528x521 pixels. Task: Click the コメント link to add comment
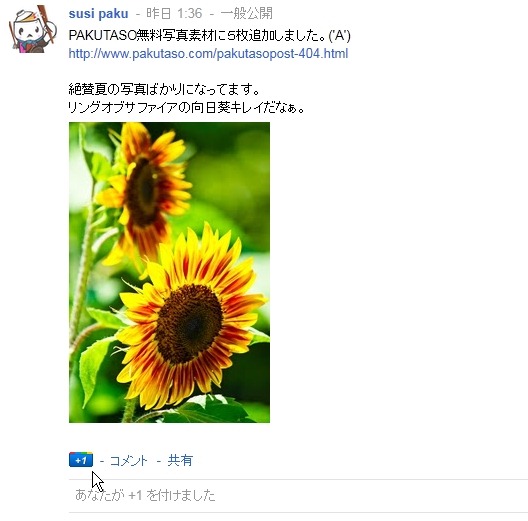tap(129, 460)
